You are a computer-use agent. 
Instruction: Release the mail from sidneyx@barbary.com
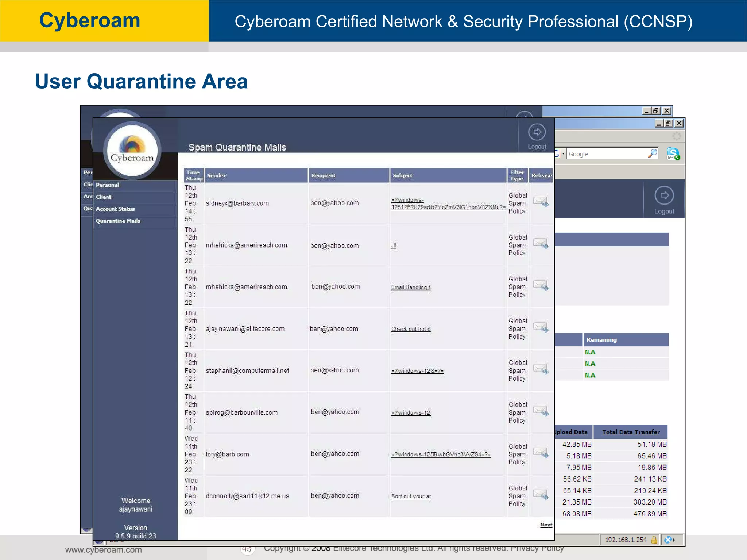[541, 202]
